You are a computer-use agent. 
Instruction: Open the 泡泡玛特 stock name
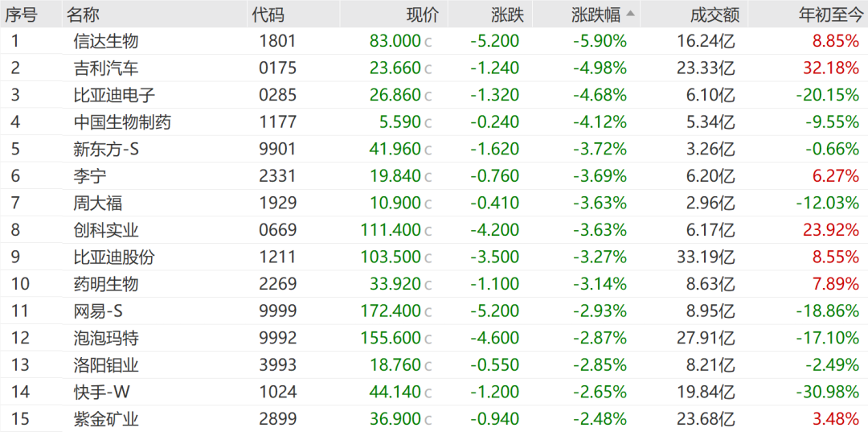click(106, 339)
